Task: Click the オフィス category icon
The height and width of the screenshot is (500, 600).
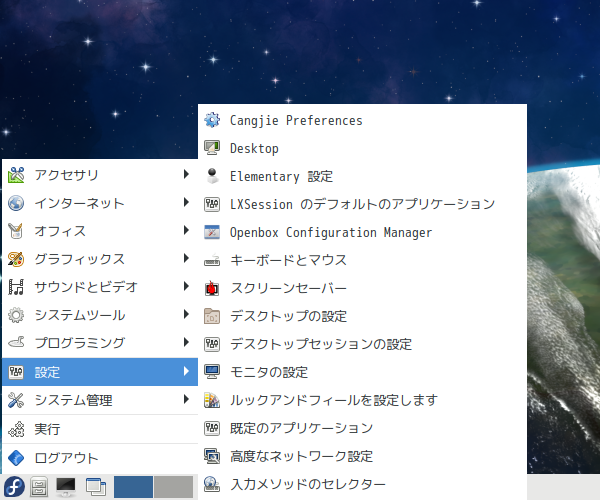Action: pyautogui.click(x=16, y=231)
